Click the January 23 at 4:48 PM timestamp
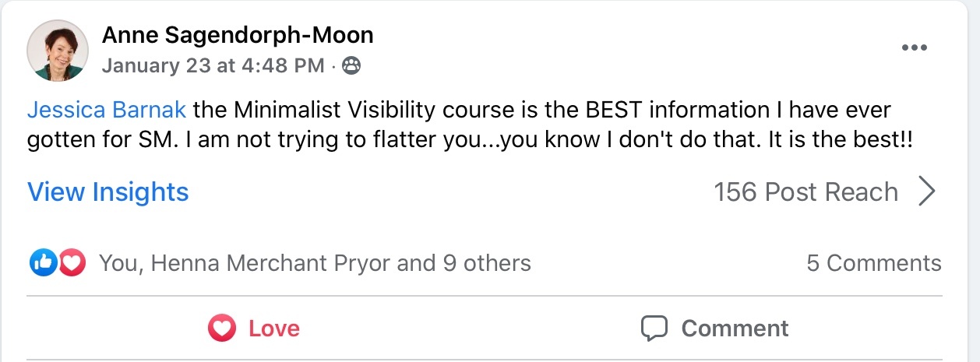This screenshot has width=980, height=362. (213, 66)
